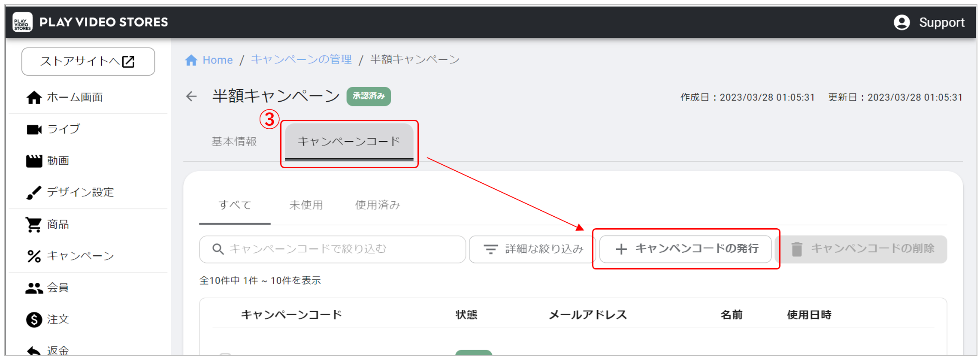Open ホーム画面 in the sidebar
Screen dimensions: 980x360
(74, 97)
